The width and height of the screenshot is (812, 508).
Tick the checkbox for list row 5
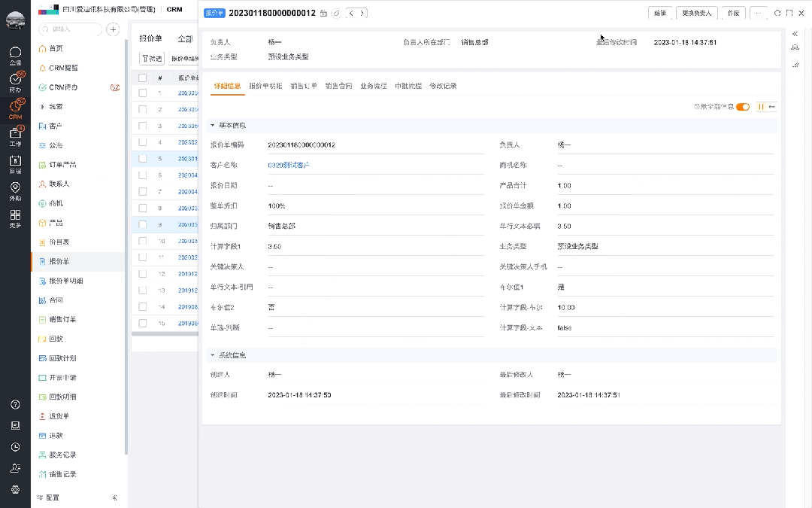(142, 159)
